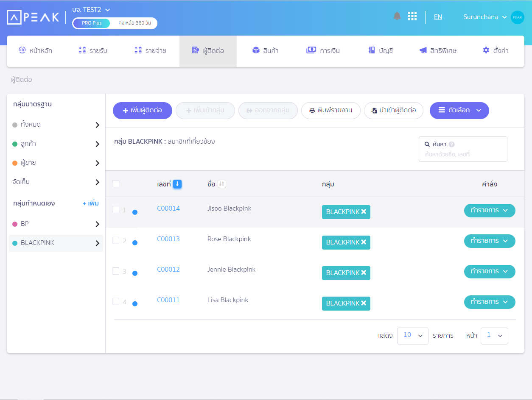Click the PRO Plus plan badge
Screen dimensions: 532x400
(x=92, y=23)
